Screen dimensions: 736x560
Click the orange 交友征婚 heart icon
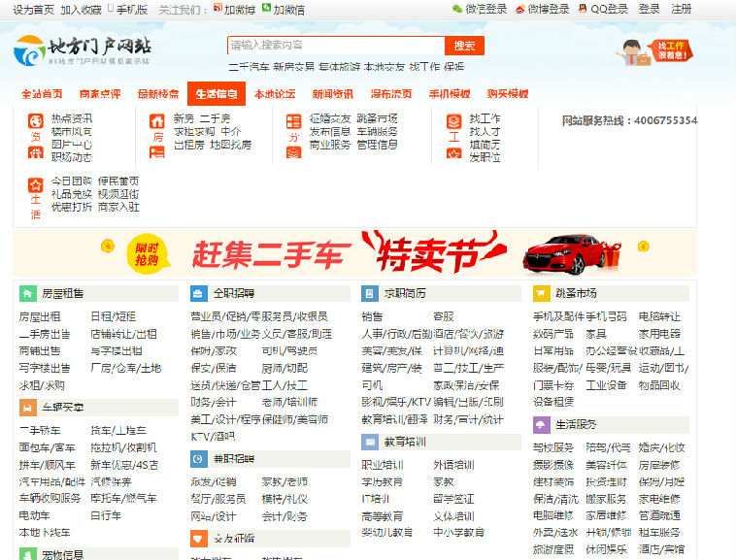(x=198, y=539)
